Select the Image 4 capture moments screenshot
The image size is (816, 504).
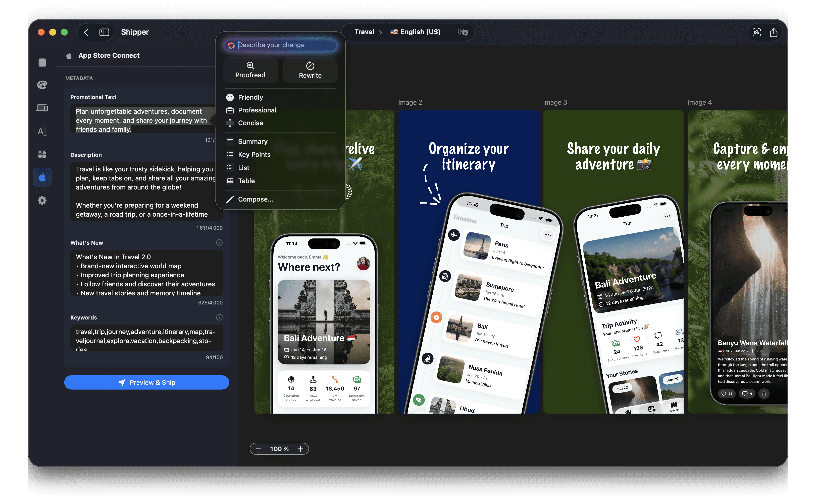click(x=738, y=262)
